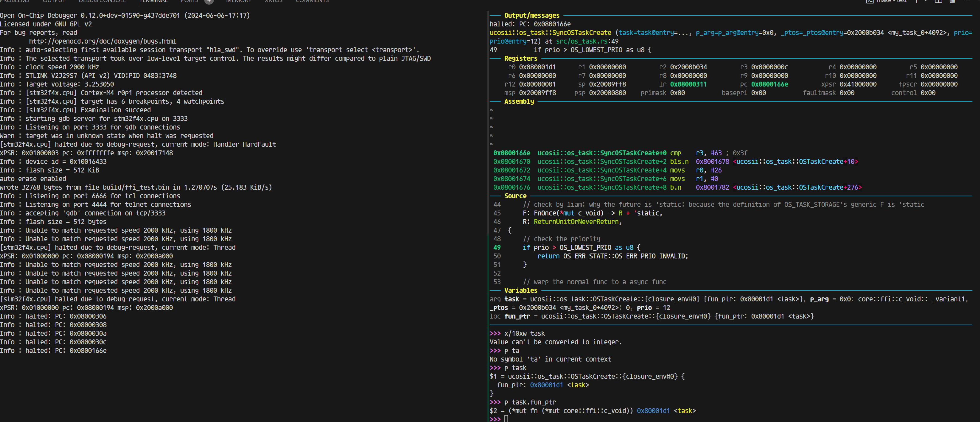
Task: Click branch target OSTaskCreate+10
Action: (795, 161)
